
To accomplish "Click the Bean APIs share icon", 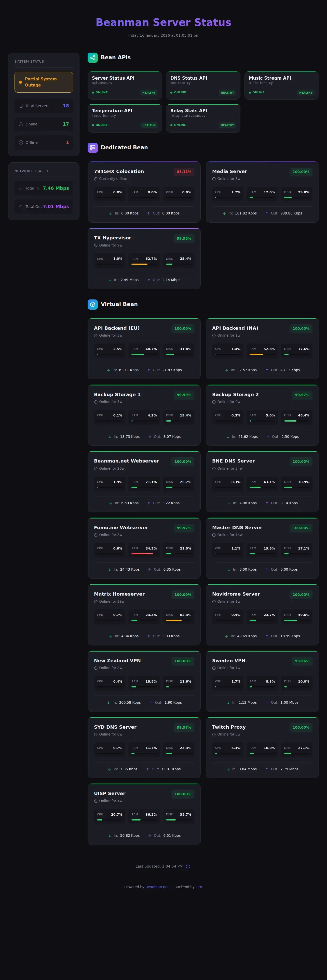I will pyautogui.click(x=92, y=57).
